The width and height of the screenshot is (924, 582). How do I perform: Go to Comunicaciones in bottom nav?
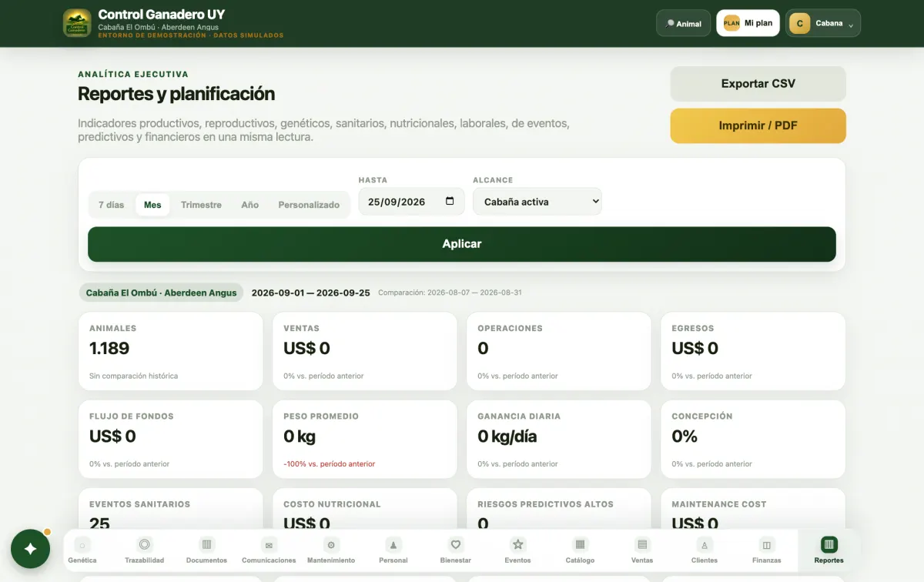(269, 550)
